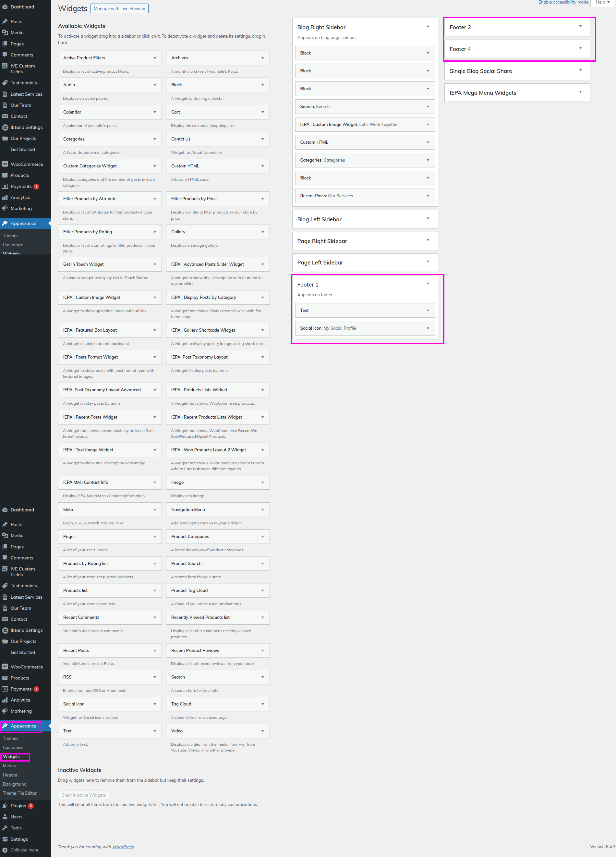Click Manage with Live Preview button

119,9
